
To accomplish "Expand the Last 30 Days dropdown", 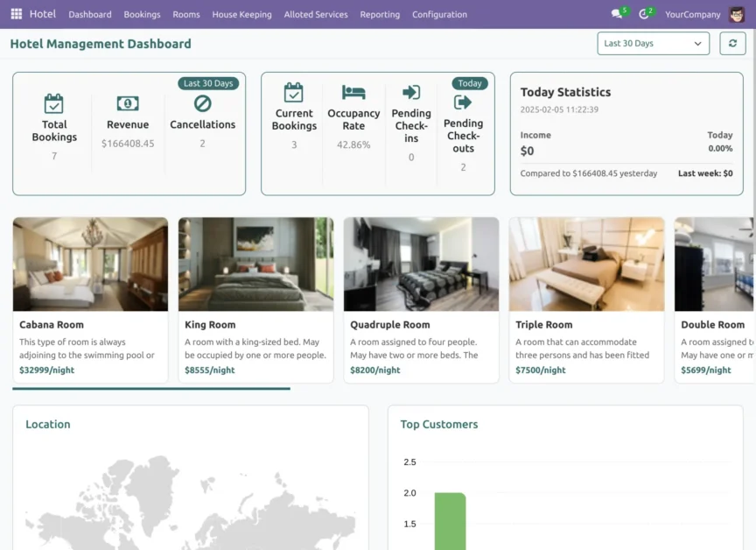I will [653, 44].
